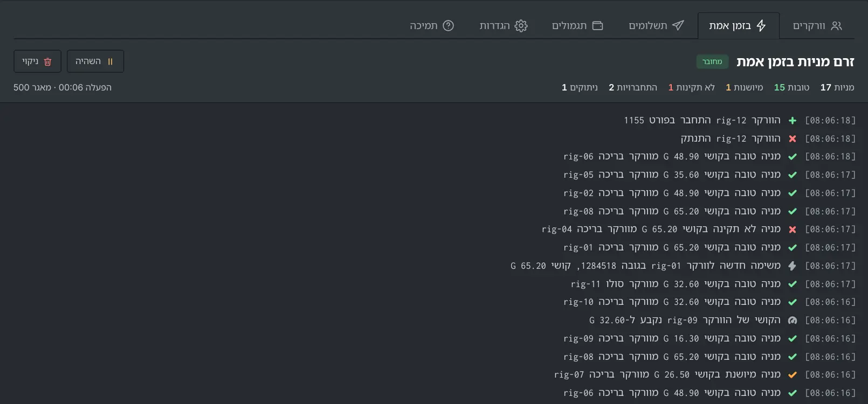Open the תגמולים tab

(577, 26)
